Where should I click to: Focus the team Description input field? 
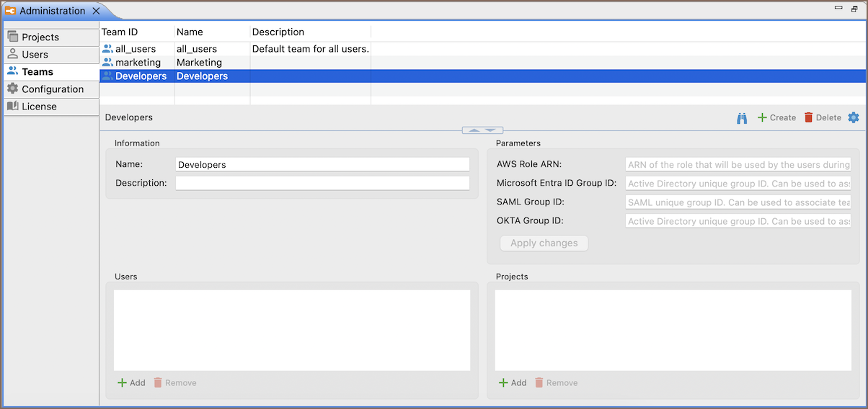click(322, 184)
